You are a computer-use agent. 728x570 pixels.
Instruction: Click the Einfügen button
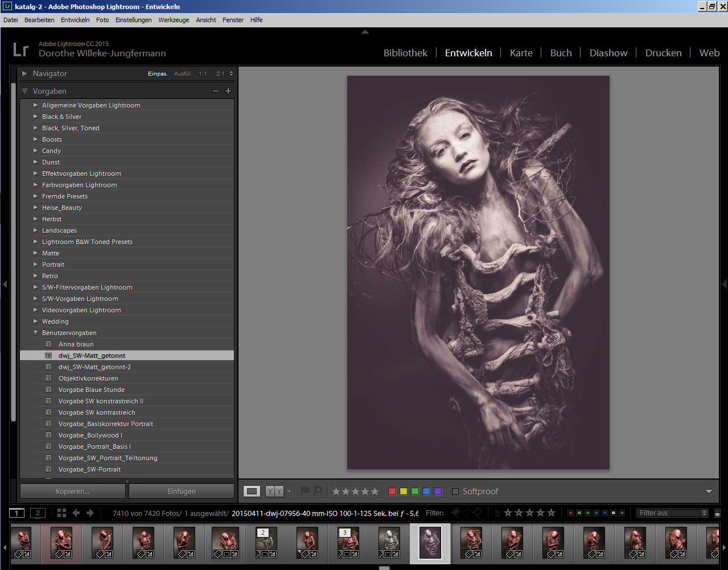(x=182, y=491)
